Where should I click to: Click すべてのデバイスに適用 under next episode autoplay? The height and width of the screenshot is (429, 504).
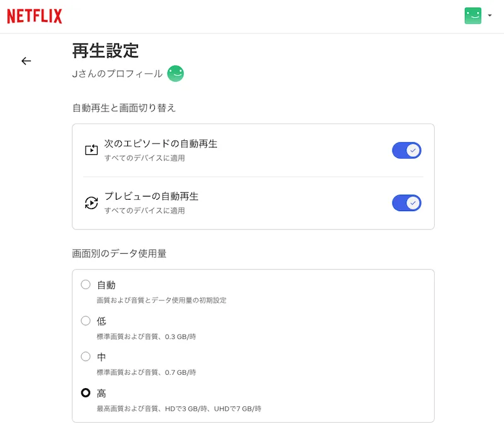[145, 158]
